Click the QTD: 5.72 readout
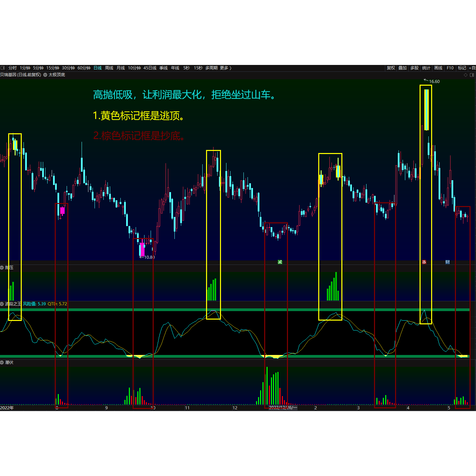476x476 pixels. coord(57,304)
